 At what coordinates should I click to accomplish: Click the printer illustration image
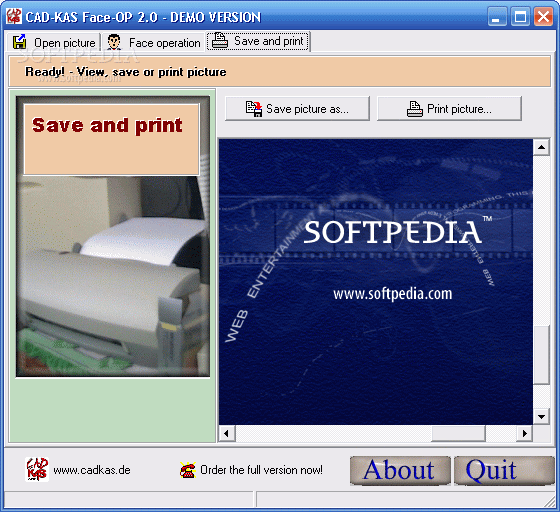click(x=113, y=236)
